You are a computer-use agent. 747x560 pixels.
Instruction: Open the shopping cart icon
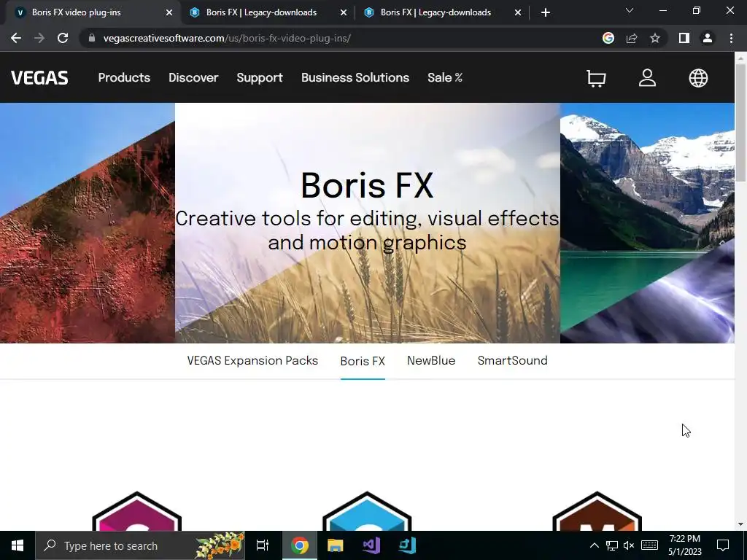pyautogui.click(x=596, y=78)
